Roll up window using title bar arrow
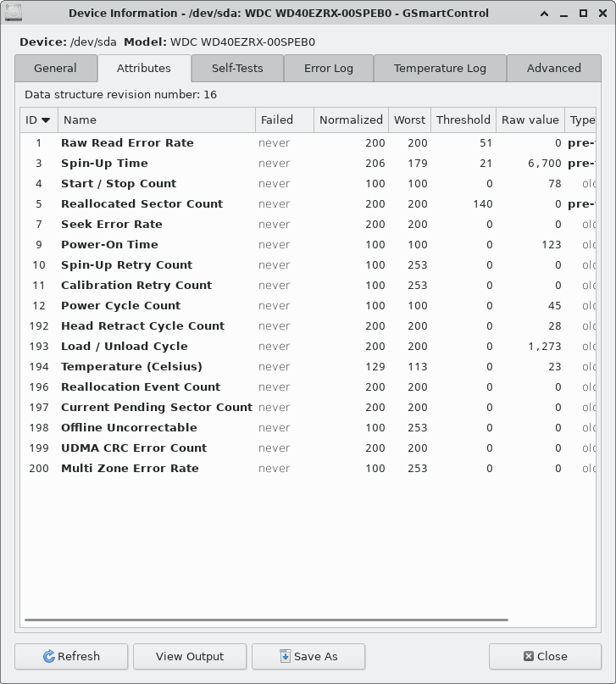This screenshot has width=616, height=684. 544,14
